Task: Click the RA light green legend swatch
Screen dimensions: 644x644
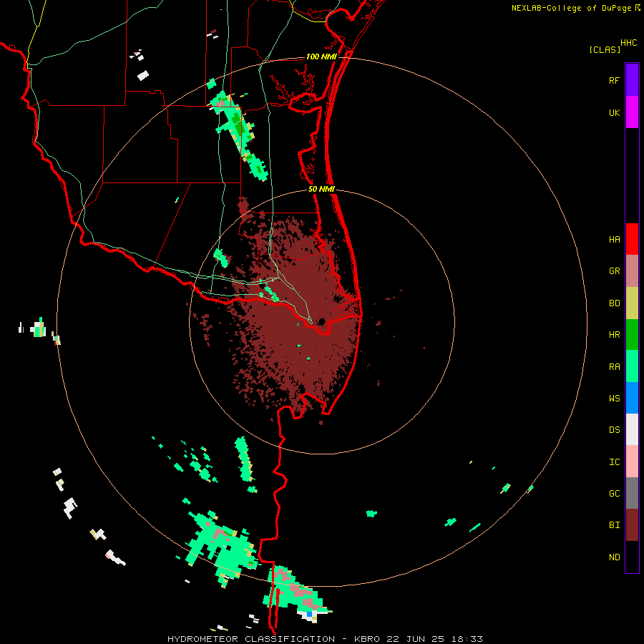Action: point(632,366)
